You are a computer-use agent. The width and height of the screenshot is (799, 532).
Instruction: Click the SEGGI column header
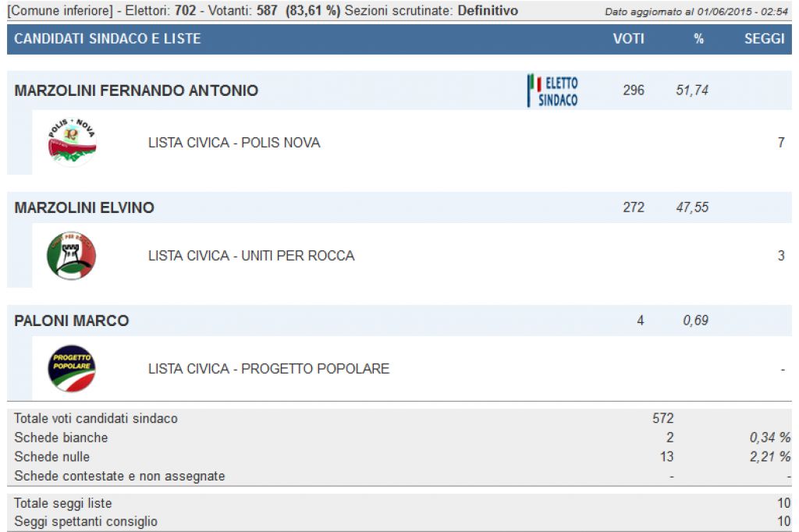pyautogui.click(x=764, y=39)
